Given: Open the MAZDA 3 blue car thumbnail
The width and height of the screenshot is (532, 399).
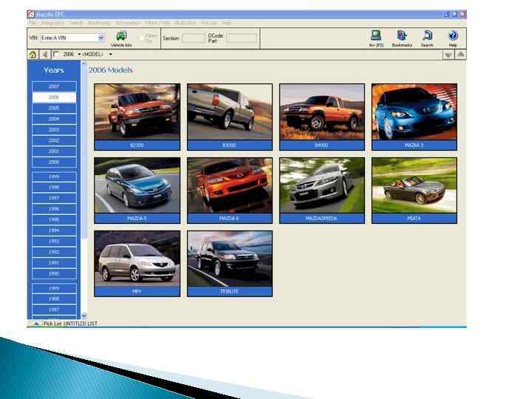Looking at the screenshot, I should pos(415,117).
